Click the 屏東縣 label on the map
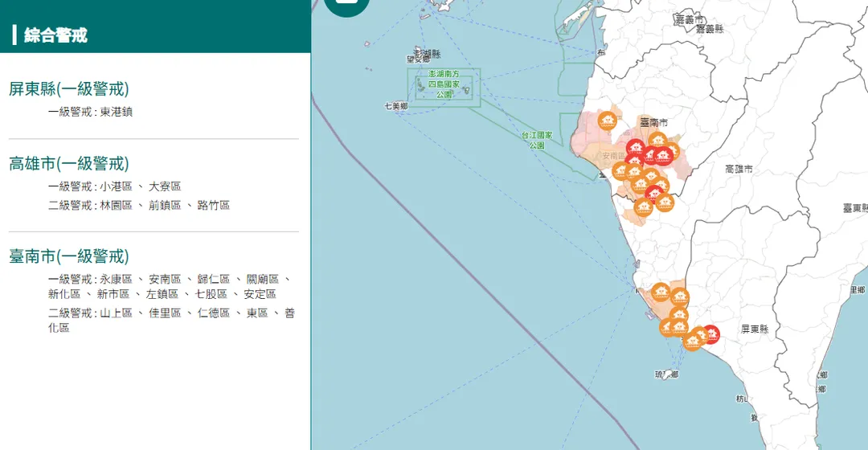Screen dimensions: 868x450 pyautogui.click(x=755, y=329)
